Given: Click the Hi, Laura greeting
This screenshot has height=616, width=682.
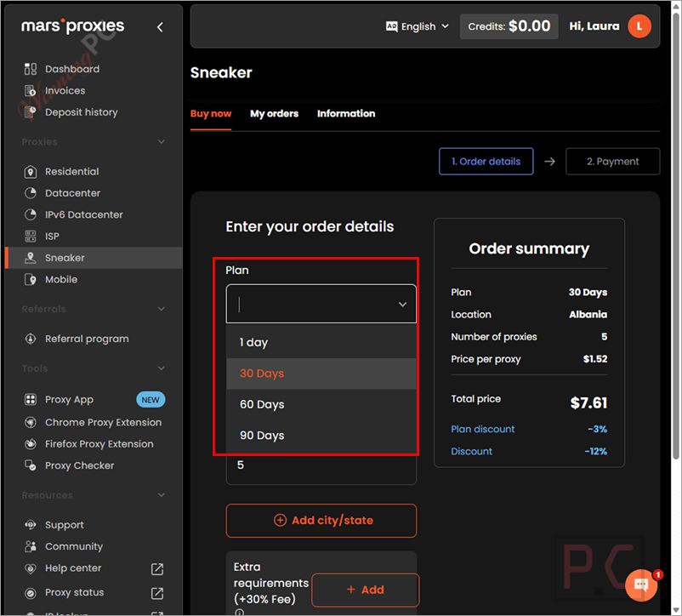Looking at the screenshot, I should pyautogui.click(x=594, y=26).
